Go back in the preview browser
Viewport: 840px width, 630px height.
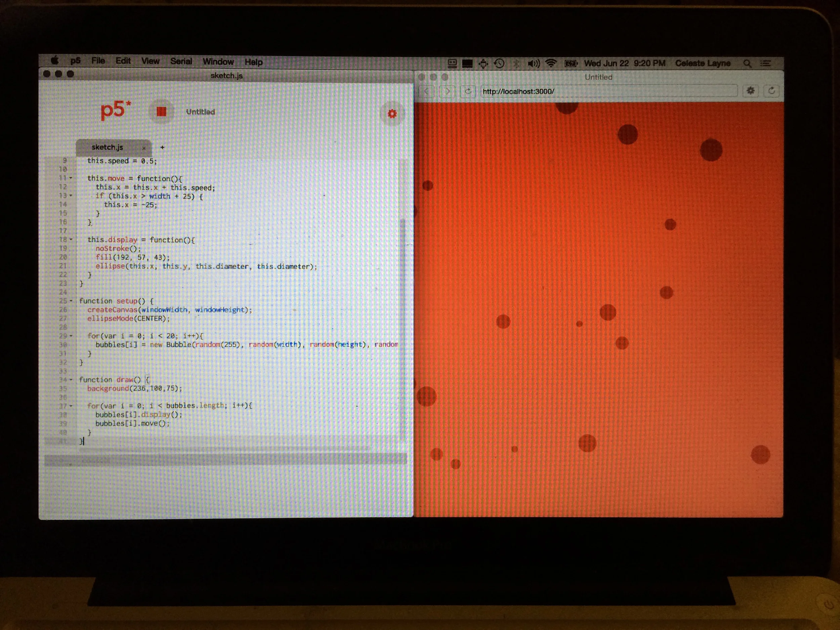(426, 91)
